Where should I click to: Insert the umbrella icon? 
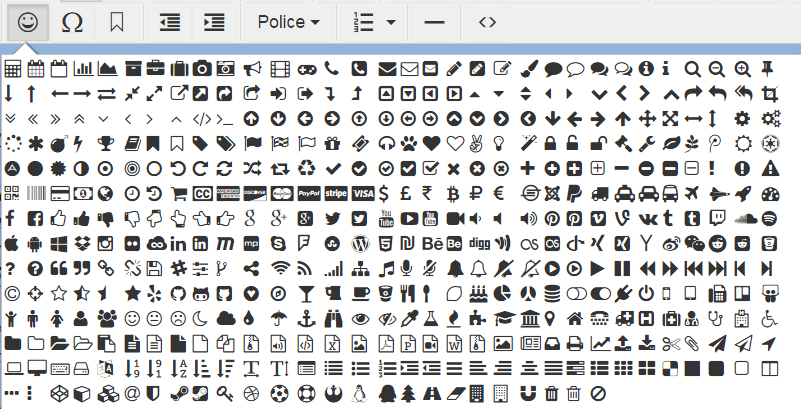(x=278, y=319)
